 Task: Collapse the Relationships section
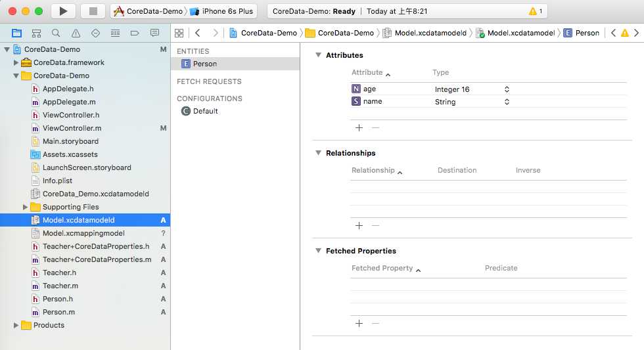tap(318, 152)
